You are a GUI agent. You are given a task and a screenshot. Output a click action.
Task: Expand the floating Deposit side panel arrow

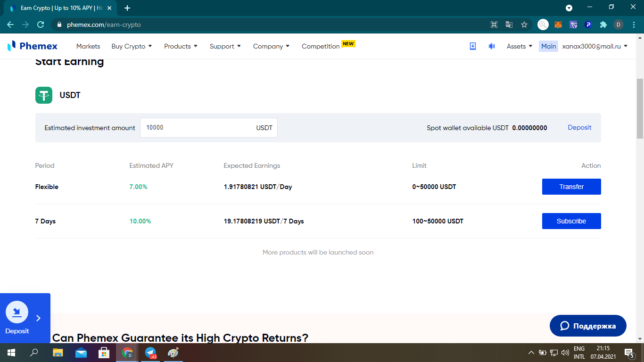coord(39,318)
